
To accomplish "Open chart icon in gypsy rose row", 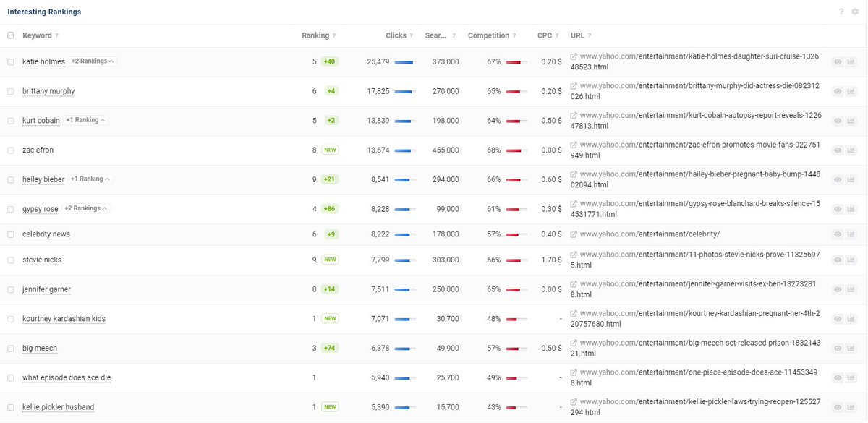I will click(851, 209).
